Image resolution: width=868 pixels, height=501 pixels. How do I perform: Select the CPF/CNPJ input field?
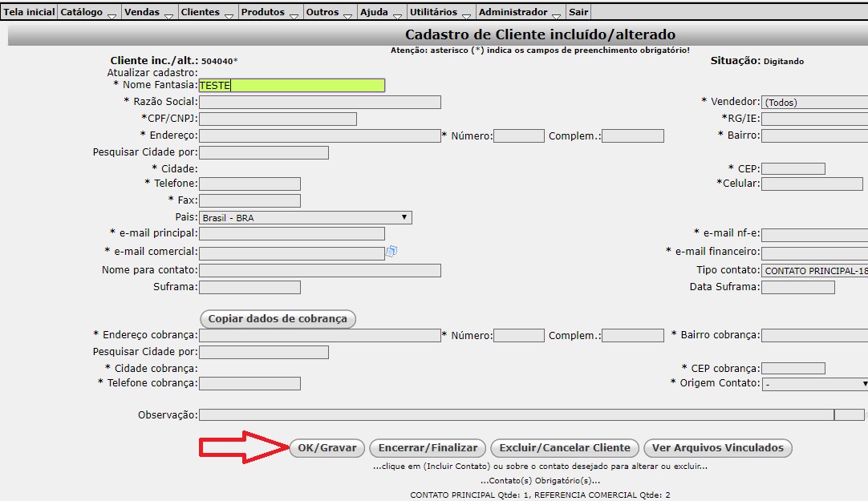point(278,119)
